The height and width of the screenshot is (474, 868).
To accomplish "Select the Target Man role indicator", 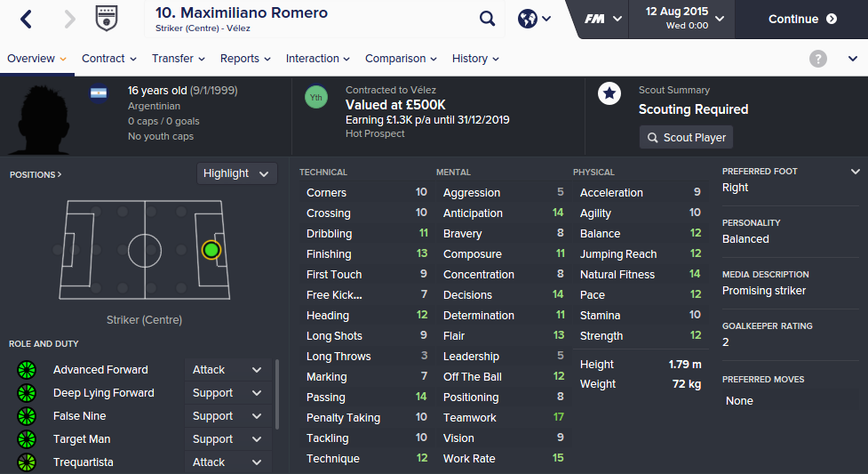I will click(x=26, y=439).
